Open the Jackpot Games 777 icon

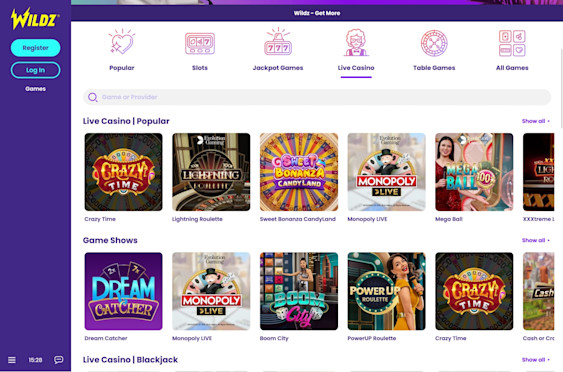(x=278, y=42)
